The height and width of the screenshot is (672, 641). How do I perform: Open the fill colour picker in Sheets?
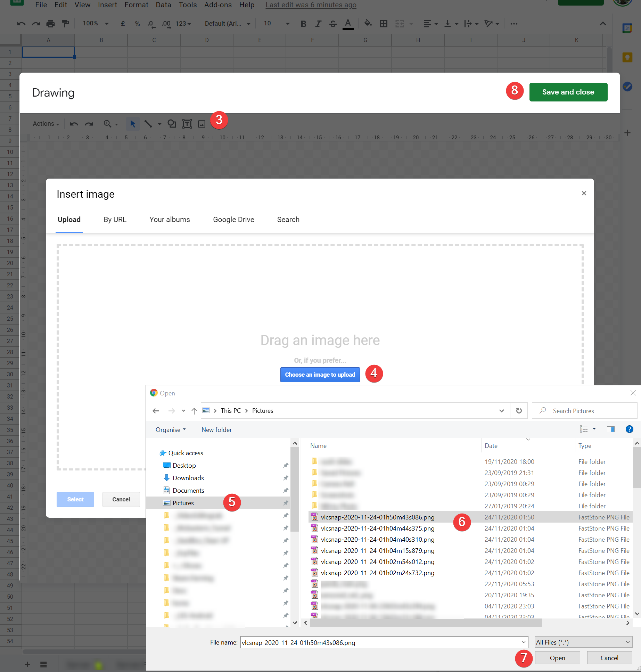click(368, 24)
